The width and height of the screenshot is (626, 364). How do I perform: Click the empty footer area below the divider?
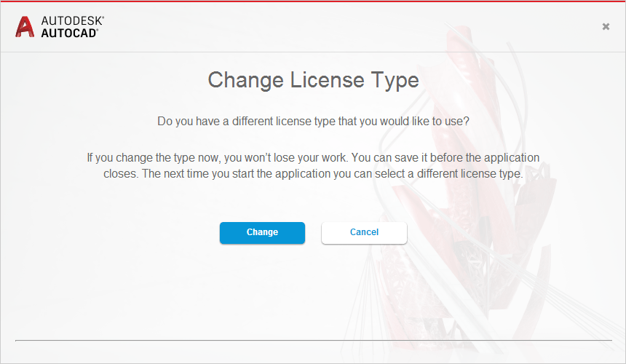314,352
